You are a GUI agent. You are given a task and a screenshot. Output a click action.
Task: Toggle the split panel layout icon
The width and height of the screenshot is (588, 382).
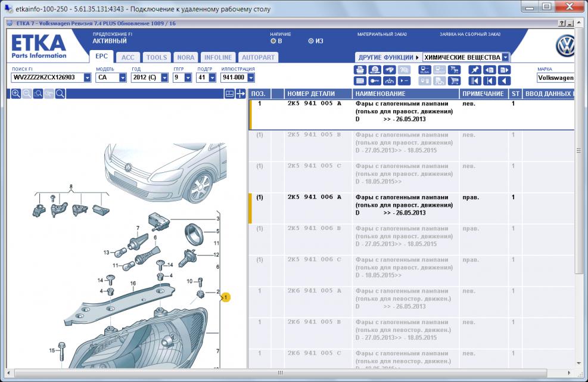(229, 94)
